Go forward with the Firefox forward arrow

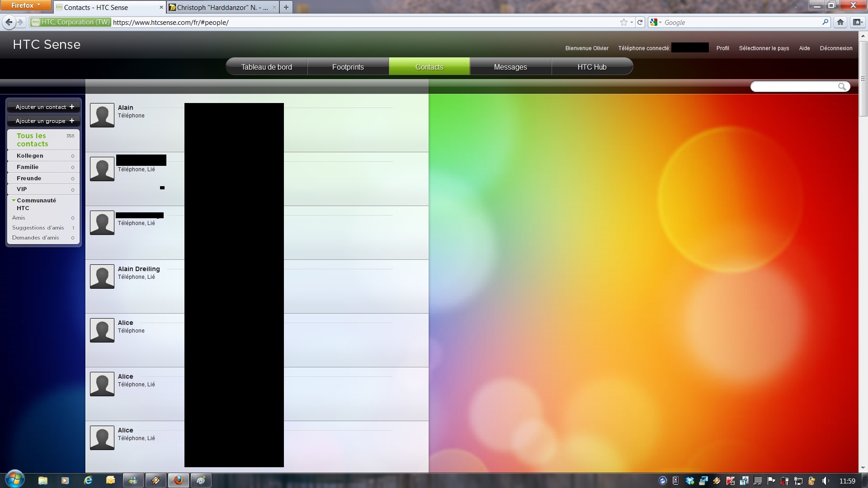pos(20,22)
